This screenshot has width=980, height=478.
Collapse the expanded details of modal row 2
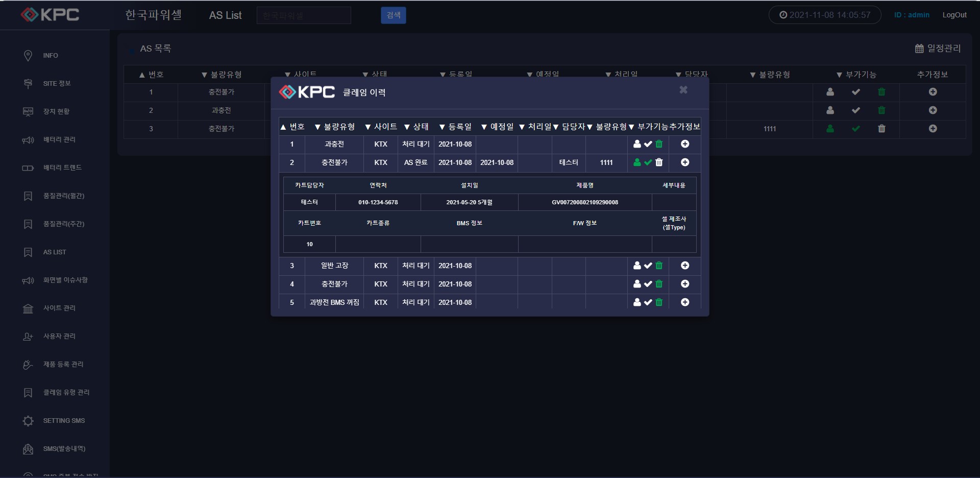[685, 162]
